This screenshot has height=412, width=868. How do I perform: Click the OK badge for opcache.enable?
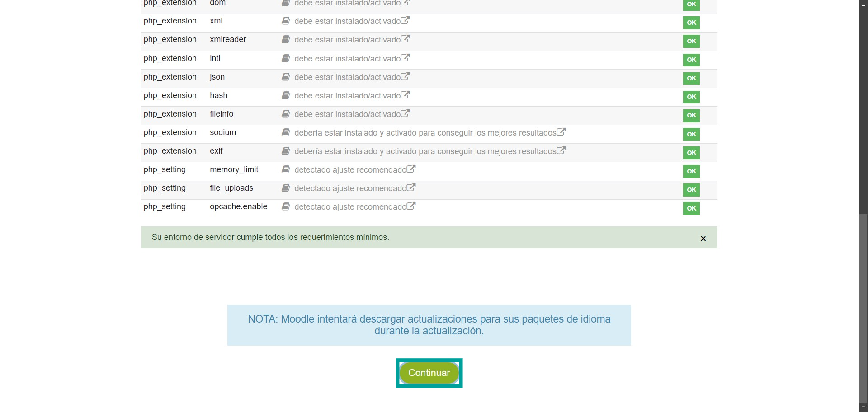(691, 208)
